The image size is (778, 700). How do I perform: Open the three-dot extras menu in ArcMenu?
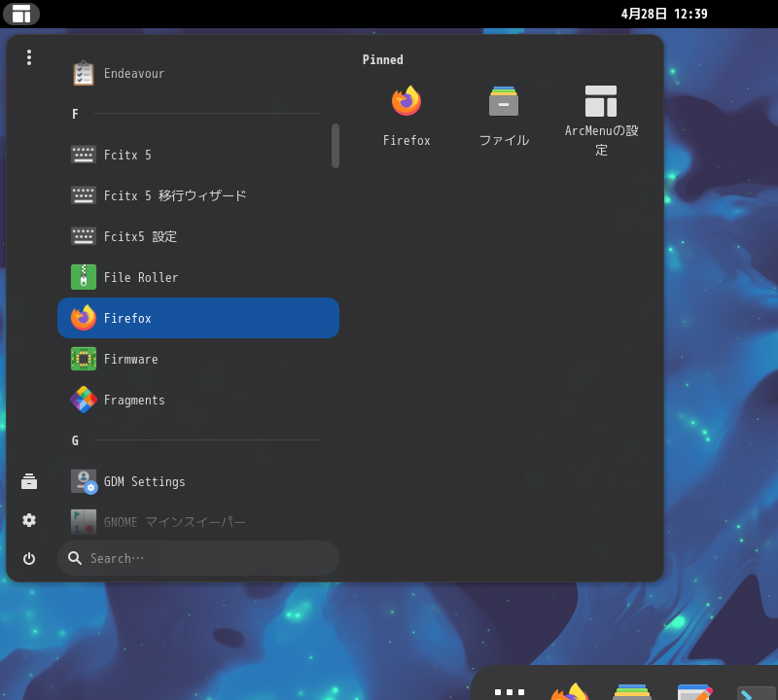click(x=29, y=57)
